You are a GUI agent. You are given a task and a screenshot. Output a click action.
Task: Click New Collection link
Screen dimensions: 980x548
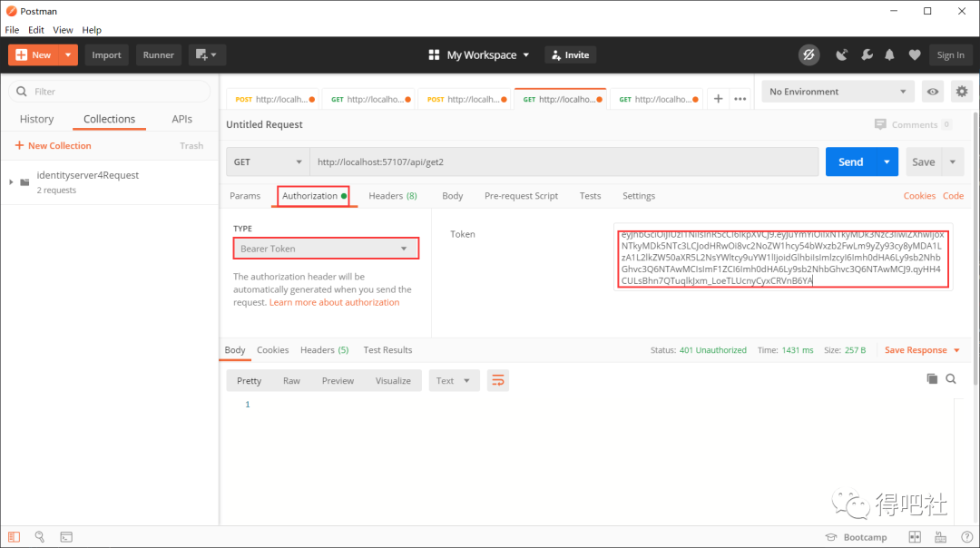pos(54,145)
